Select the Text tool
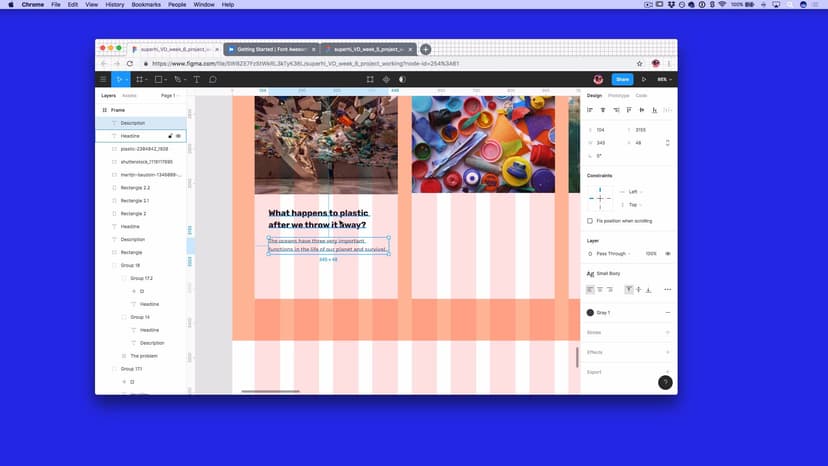The image size is (828, 466). tap(196, 79)
